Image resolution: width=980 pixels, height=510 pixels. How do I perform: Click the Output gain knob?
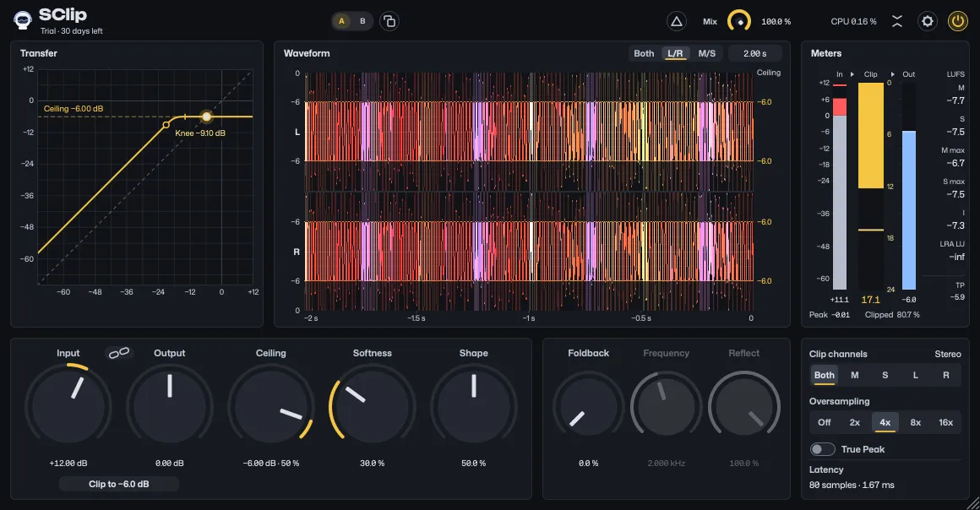[x=169, y=407]
